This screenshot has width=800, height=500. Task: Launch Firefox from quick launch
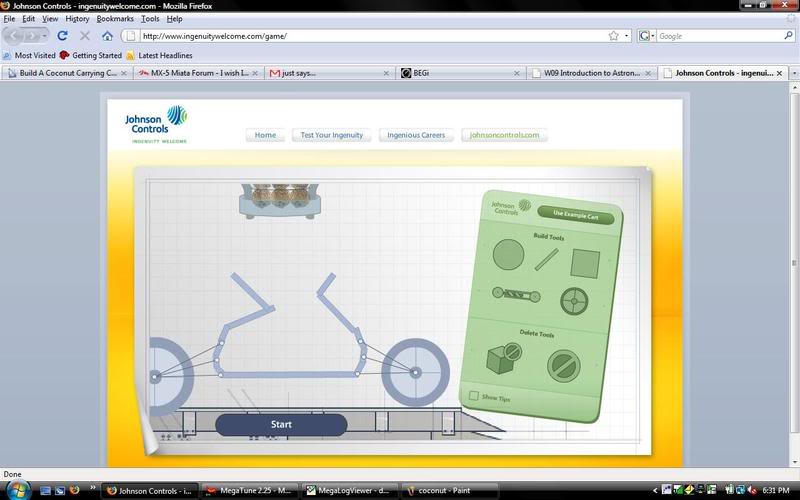click(x=74, y=490)
